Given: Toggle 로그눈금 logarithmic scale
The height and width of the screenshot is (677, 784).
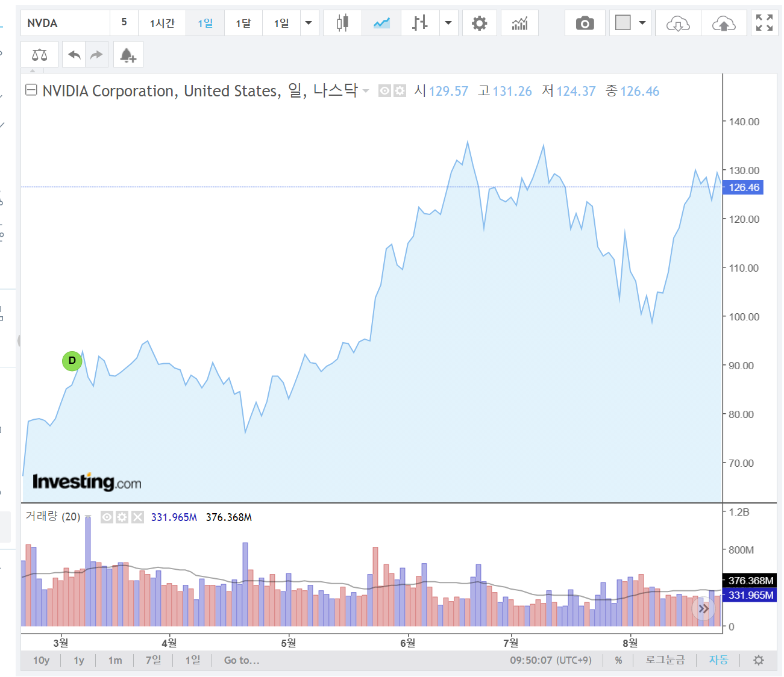Looking at the screenshot, I should click(x=665, y=660).
